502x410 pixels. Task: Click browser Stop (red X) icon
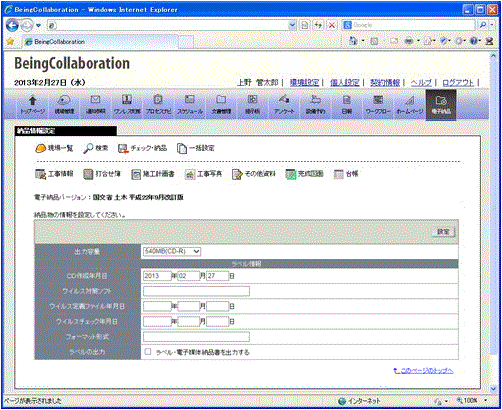pos(332,25)
